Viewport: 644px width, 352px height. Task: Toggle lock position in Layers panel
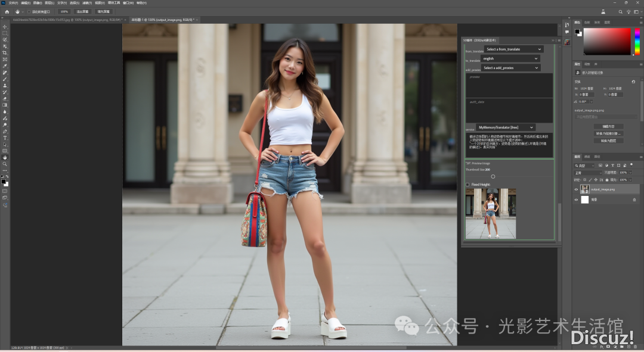596,180
